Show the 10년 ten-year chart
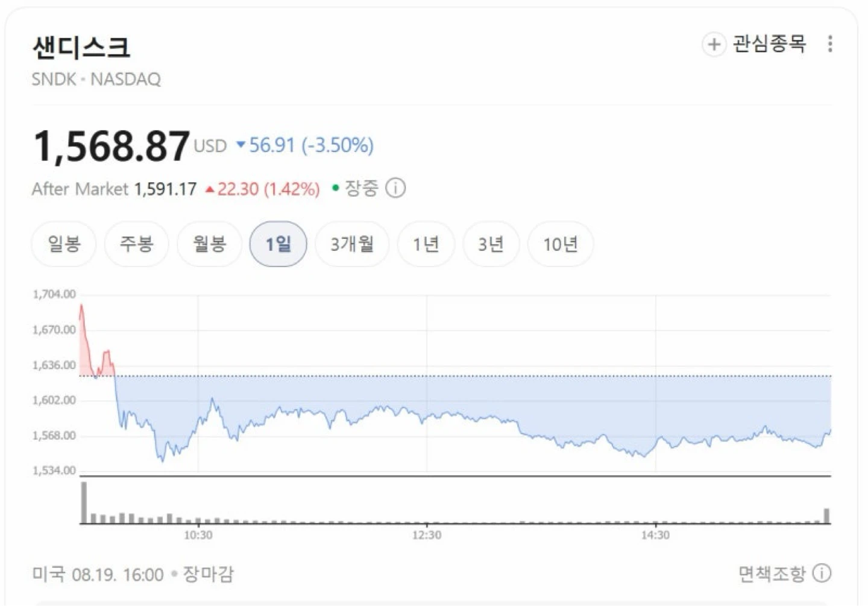This screenshot has height=606, width=868. pos(561,244)
